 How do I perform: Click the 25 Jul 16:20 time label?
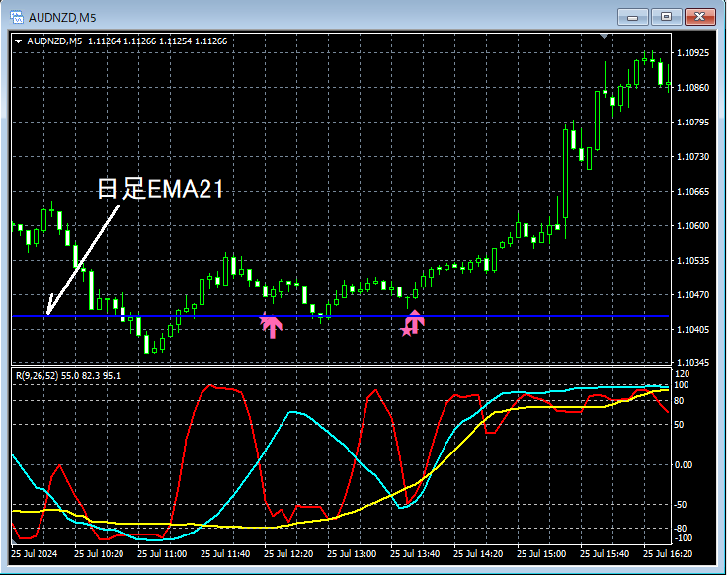click(x=668, y=553)
